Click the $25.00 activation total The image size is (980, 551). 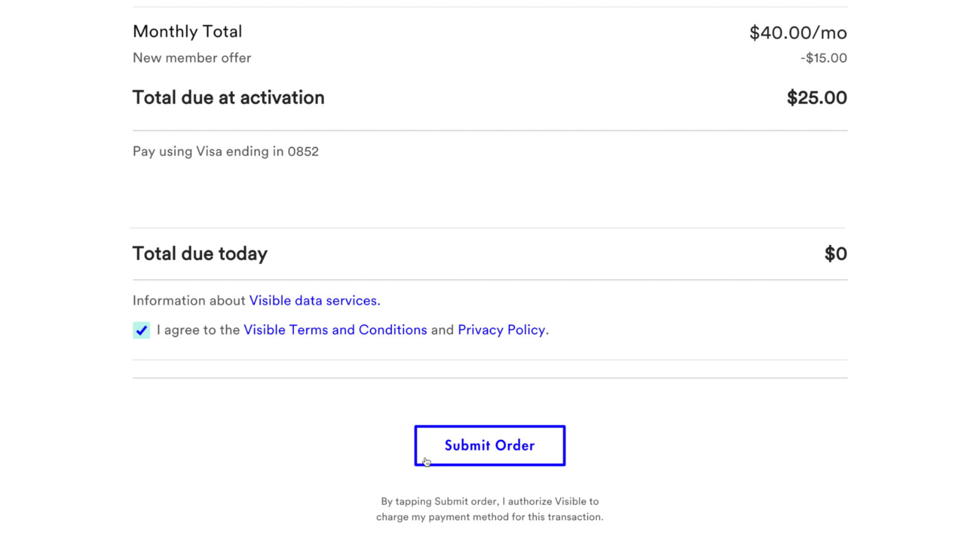tap(816, 97)
